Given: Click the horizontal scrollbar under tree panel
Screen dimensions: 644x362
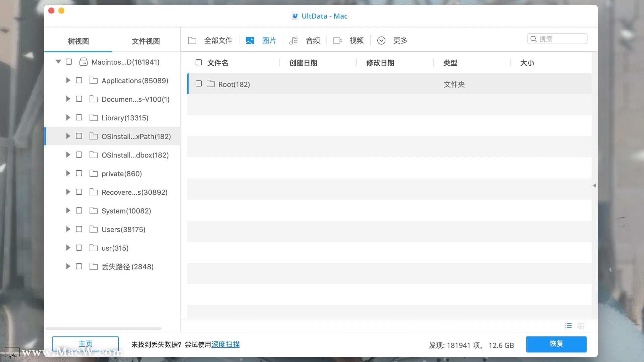Looking at the screenshot, I should pos(103,328).
